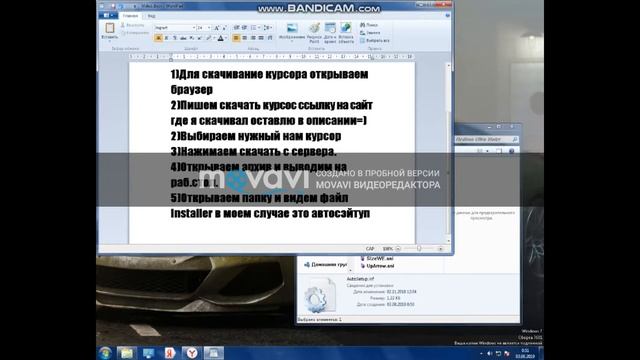Viewport: 640px width, 360px height.
Task: Click the WordPad zoom slider handle
Action: (419, 249)
